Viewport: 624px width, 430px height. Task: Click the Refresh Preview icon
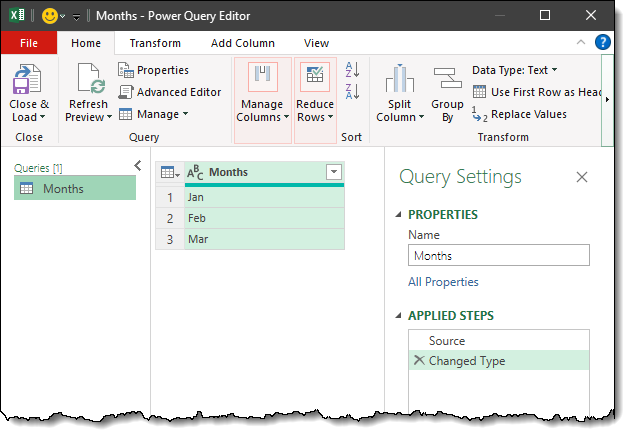[89, 82]
